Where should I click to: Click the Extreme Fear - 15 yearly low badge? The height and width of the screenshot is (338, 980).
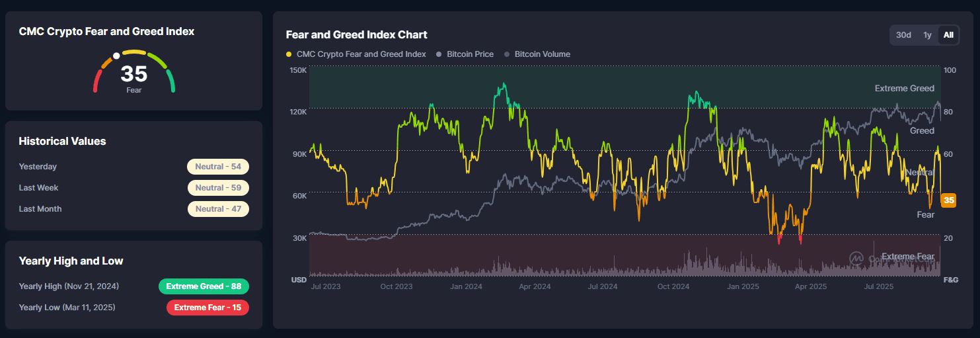[207, 308]
